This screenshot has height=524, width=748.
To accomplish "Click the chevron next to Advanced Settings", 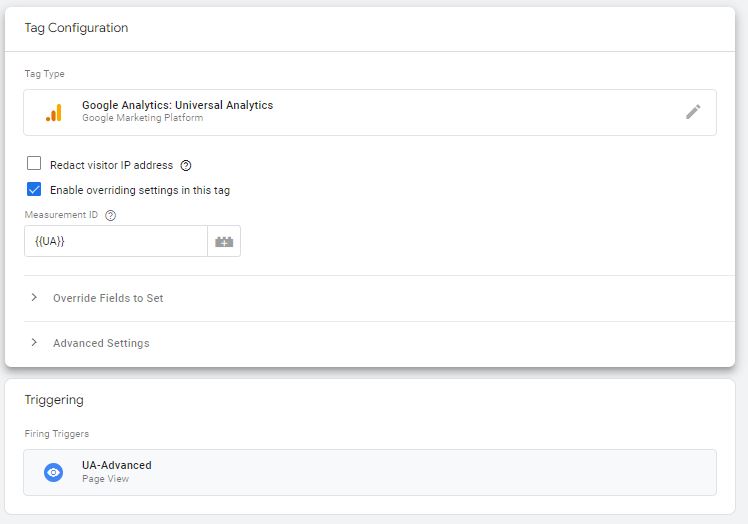I will (x=34, y=343).
